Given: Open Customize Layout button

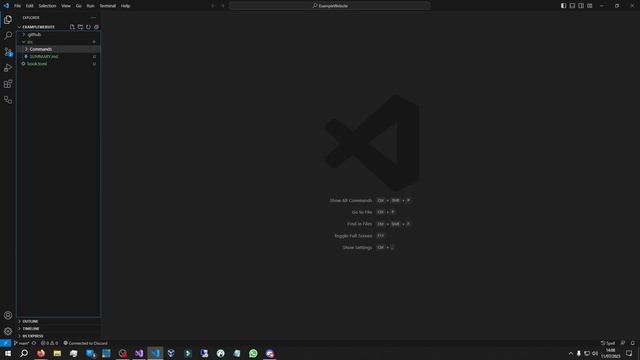Looking at the screenshot, I should pyautogui.click(x=590, y=6).
